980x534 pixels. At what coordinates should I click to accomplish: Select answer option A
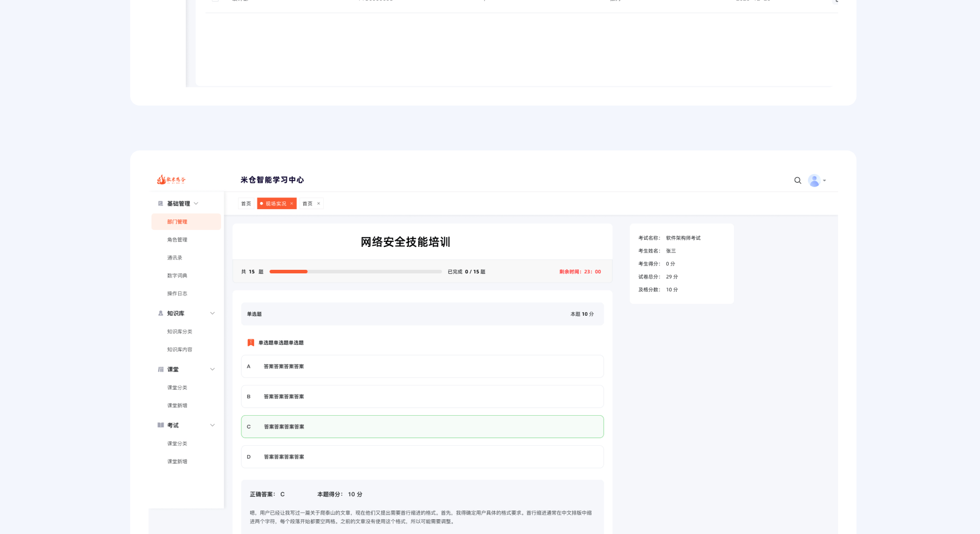(x=422, y=366)
